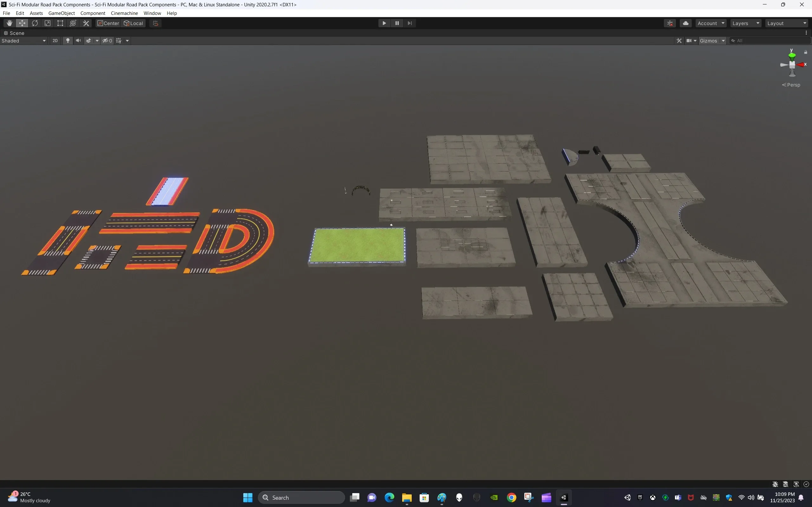
Task: Toggle scene lighting on or off
Action: coord(68,40)
